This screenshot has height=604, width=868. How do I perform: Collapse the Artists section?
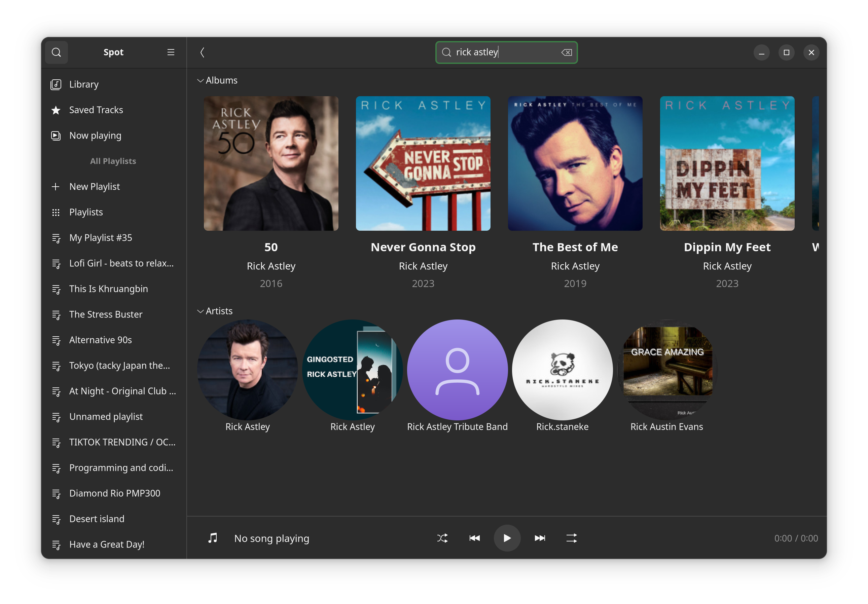coord(201,311)
